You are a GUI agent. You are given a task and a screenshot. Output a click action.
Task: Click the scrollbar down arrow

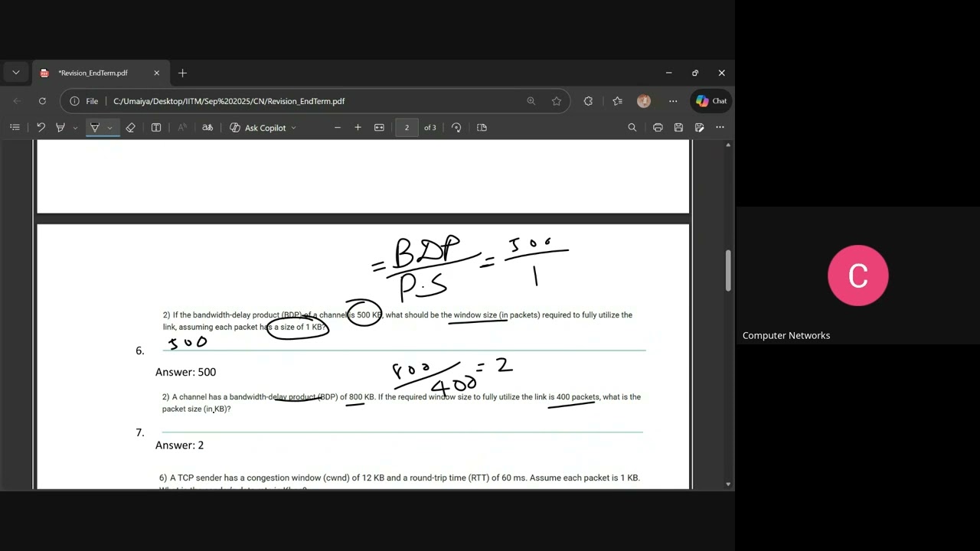click(x=728, y=484)
